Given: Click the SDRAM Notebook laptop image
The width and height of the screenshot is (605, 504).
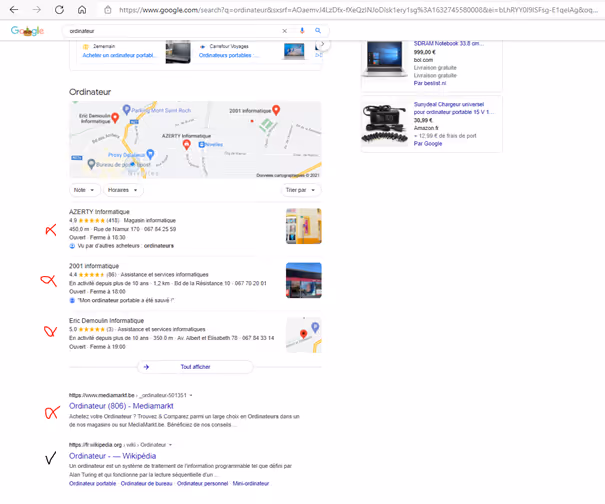Looking at the screenshot, I should point(384,59).
